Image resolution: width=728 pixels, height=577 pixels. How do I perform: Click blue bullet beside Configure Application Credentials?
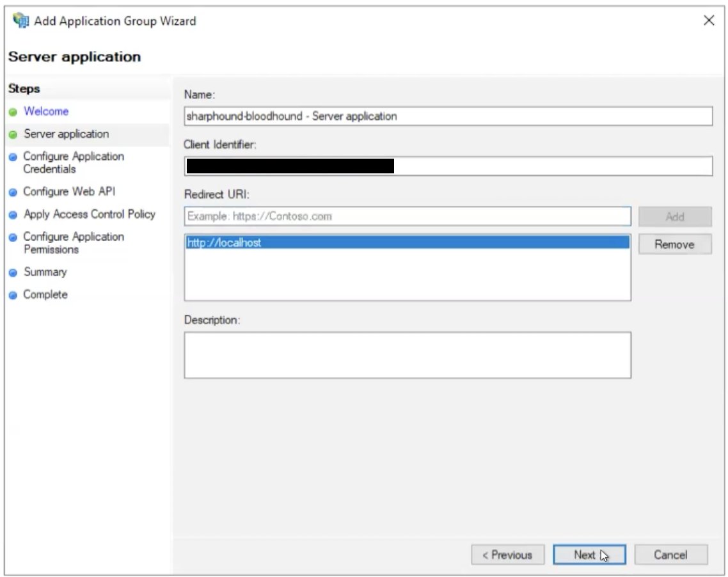pos(13,157)
